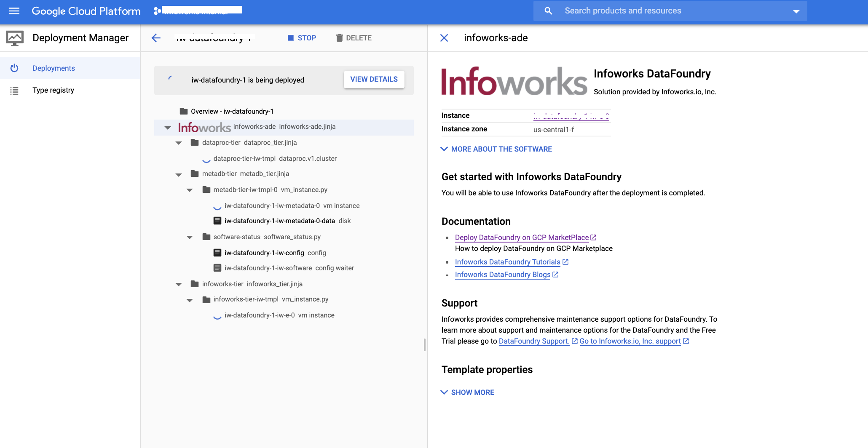Click the Type registry list icon

click(14, 91)
